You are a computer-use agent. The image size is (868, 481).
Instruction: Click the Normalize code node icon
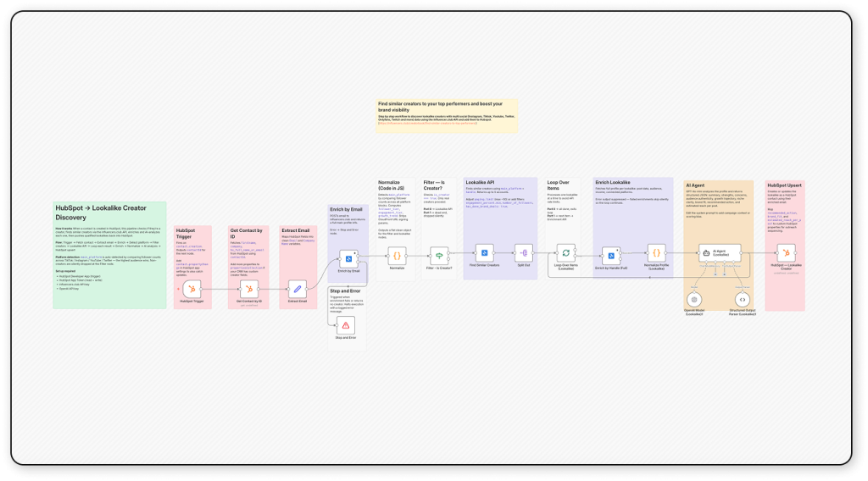pos(396,253)
